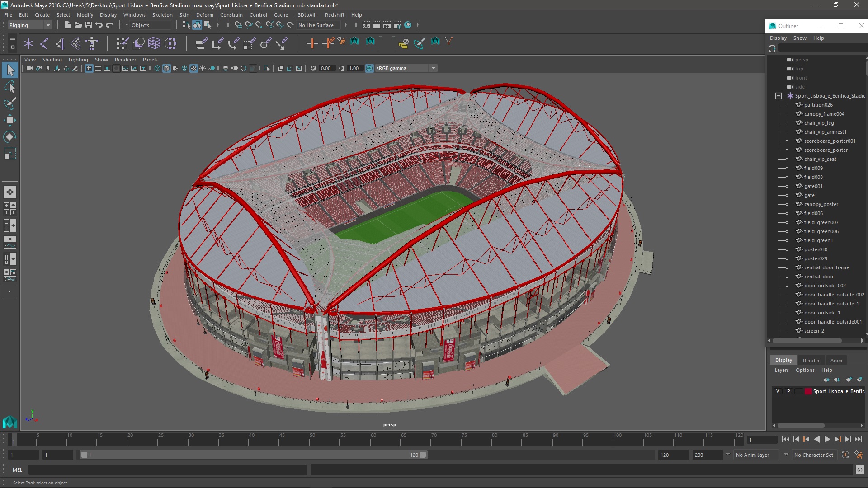The image size is (868, 488).
Task: Open the Render View clapboard icon
Action: click(366, 25)
